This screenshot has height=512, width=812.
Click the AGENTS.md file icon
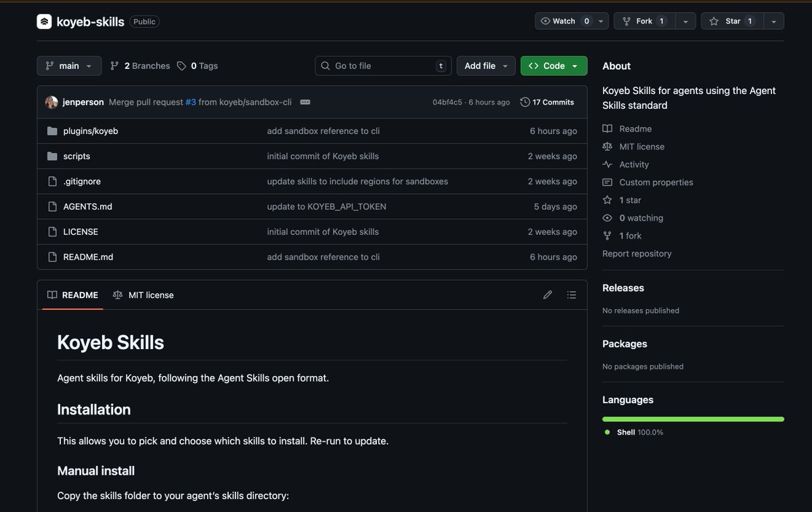coord(52,206)
